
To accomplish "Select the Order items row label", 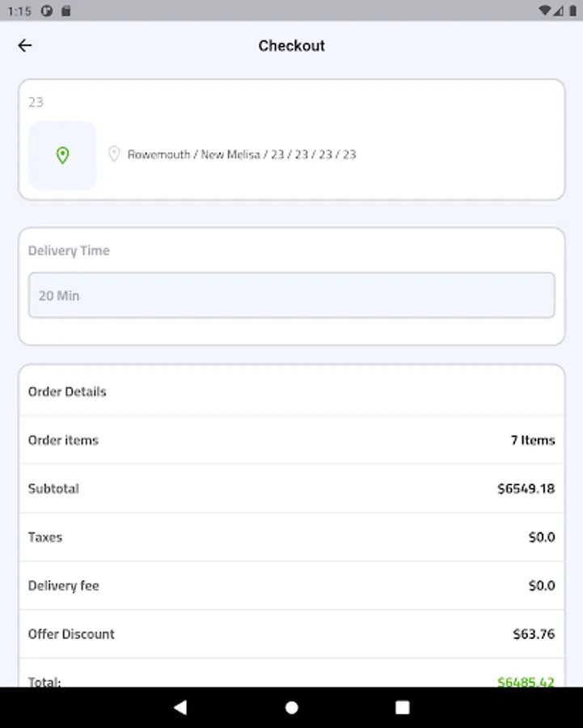I will 63,440.
